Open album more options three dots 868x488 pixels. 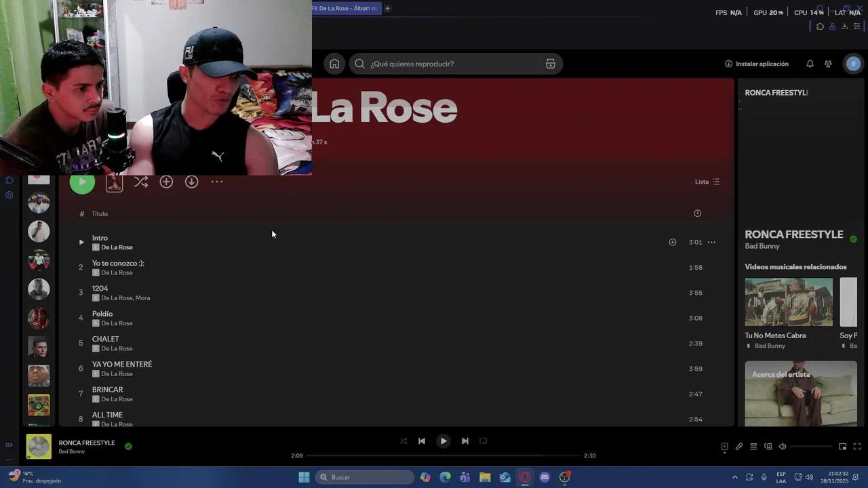coord(217,182)
